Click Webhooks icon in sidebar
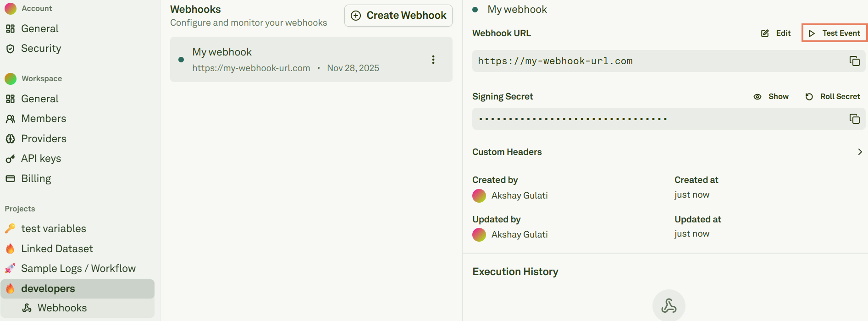This screenshot has height=321, width=868. 27,308
